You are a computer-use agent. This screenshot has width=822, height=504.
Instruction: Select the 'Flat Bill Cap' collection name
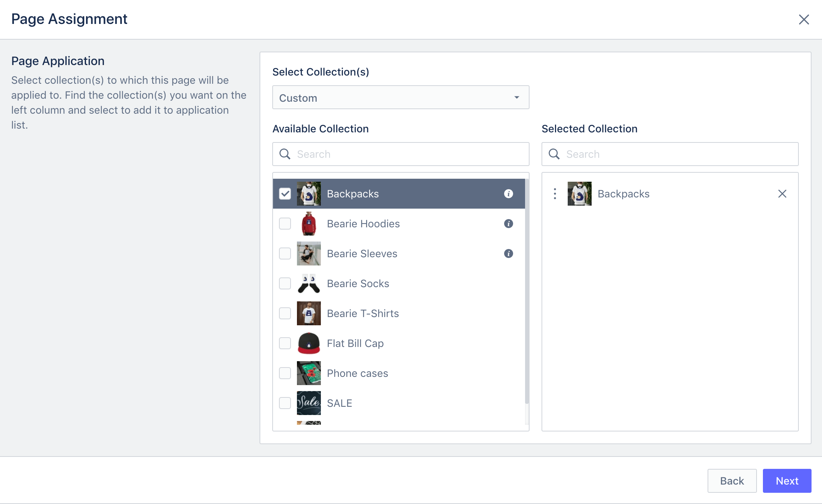[355, 343]
